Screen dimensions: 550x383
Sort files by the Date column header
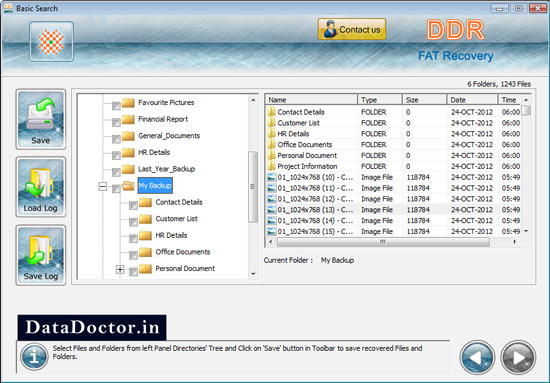point(472,100)
